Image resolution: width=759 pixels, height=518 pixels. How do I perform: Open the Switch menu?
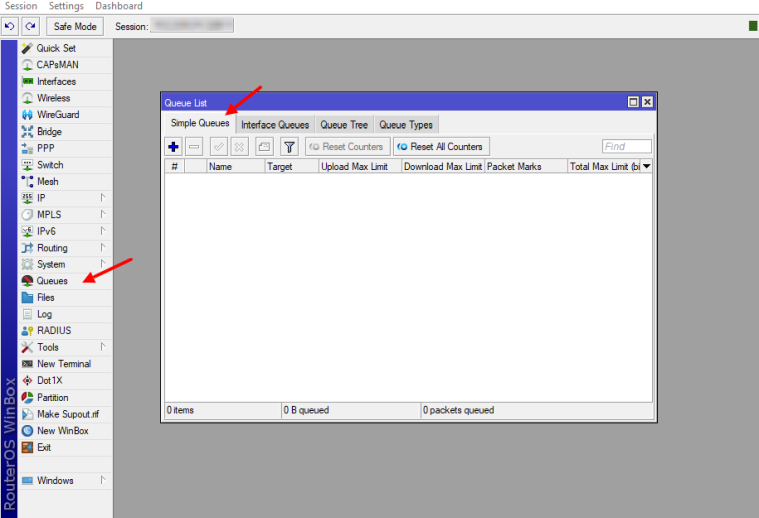(x=65, y=165)
